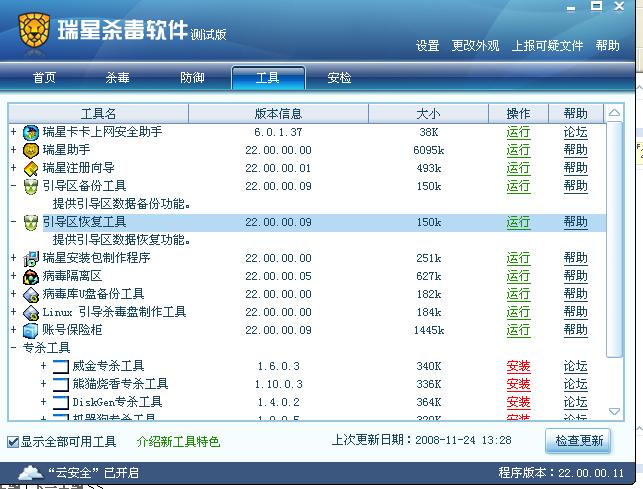Viewport: 643px width, 489px height.
Task: Switch to the 首页 tab
Action: pyautogui.click(x=44, y=78)
